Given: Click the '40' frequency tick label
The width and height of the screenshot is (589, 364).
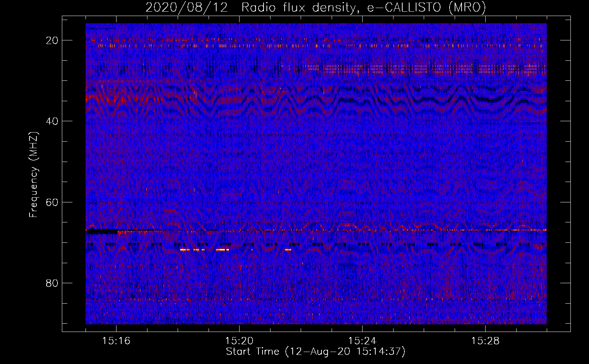Looking at the screenshot, I should pyautogui.click(x=52, y=121).
